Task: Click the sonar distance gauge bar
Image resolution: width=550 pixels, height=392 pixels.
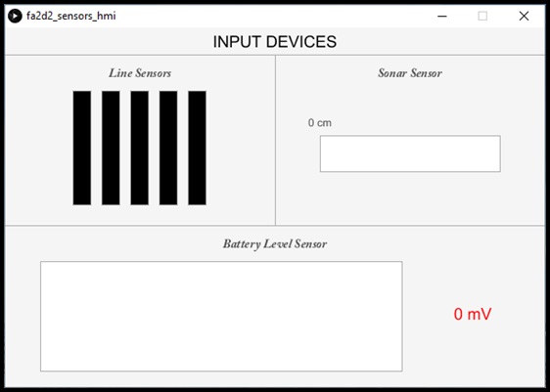Action: (410, 153)
